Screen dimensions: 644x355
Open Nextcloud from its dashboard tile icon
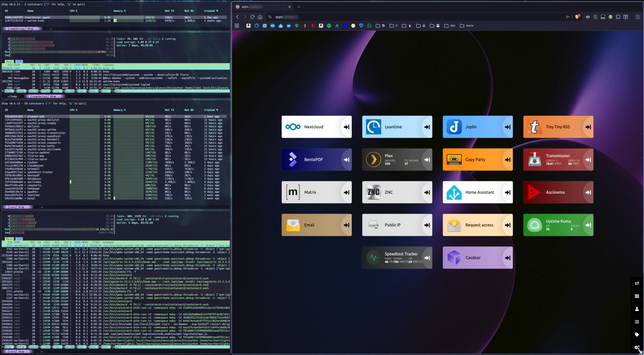pyautogui.click(x=292, y=127)
